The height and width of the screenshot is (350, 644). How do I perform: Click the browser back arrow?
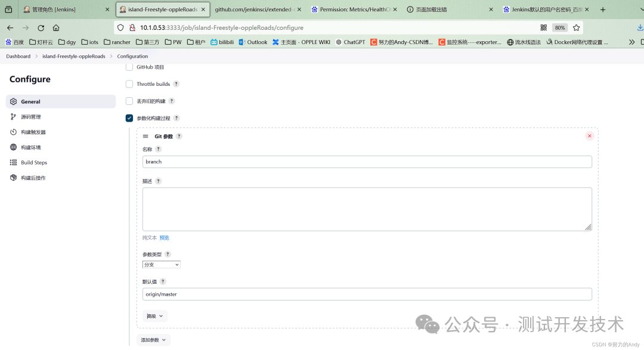click(x=10, y=28)
